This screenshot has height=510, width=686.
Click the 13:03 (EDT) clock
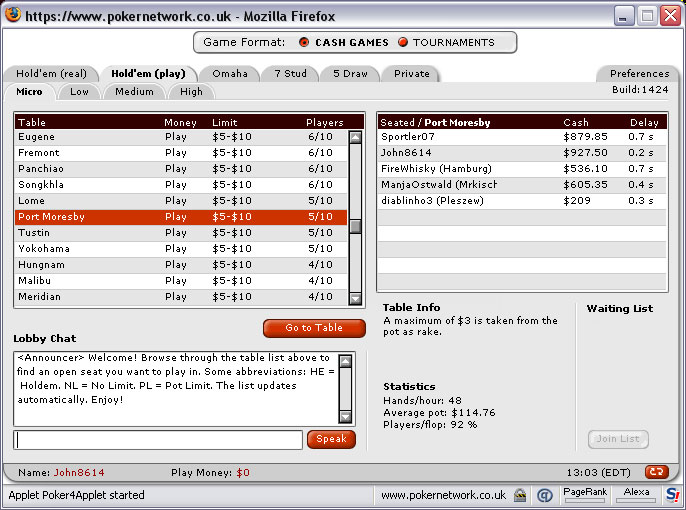598,472
